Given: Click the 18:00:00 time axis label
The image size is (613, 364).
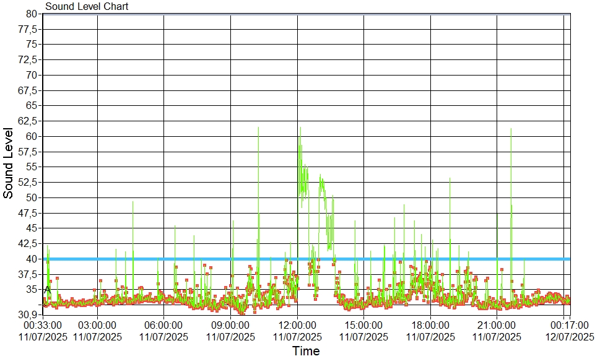Looking at the screenshot, I should (x=430, y=324).
